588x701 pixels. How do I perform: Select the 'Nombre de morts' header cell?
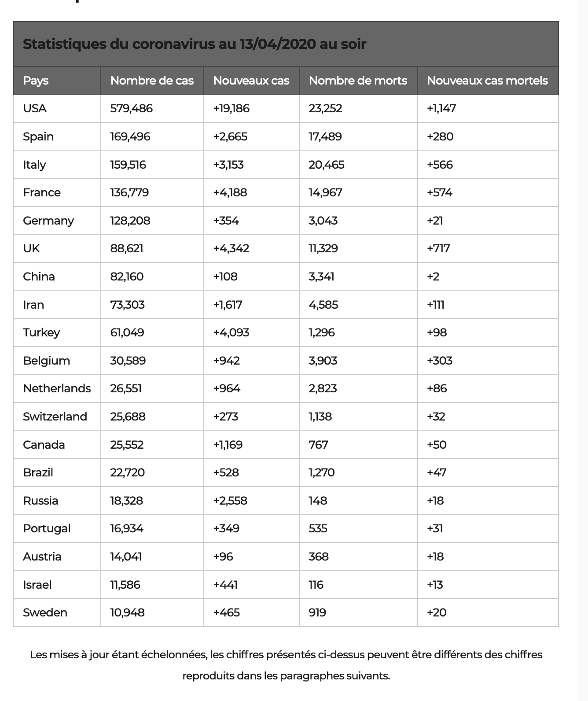358,81
